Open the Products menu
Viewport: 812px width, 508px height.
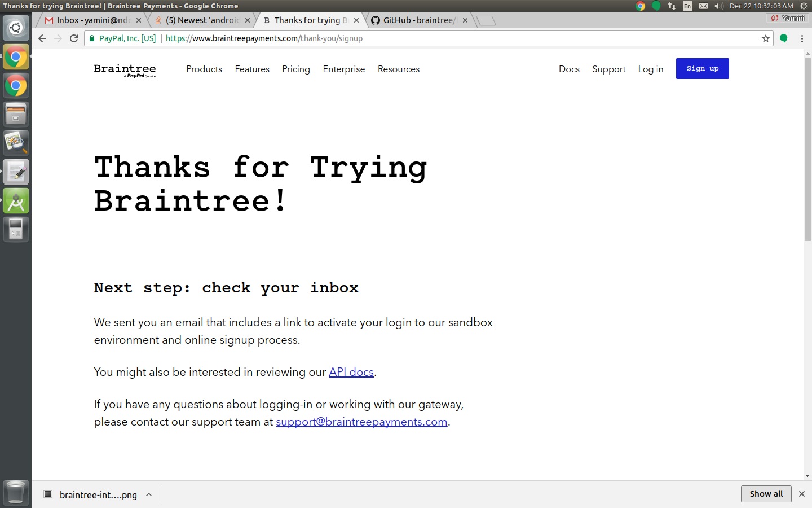point(204,69)
